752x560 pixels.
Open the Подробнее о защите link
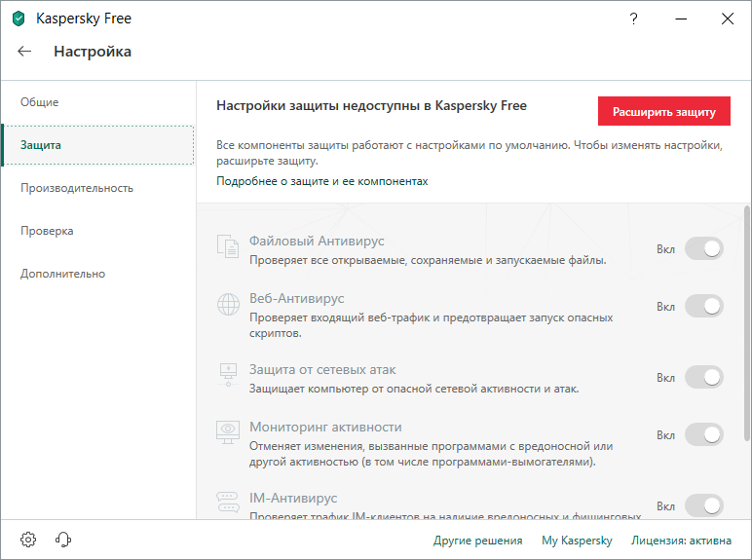(321, 181)
